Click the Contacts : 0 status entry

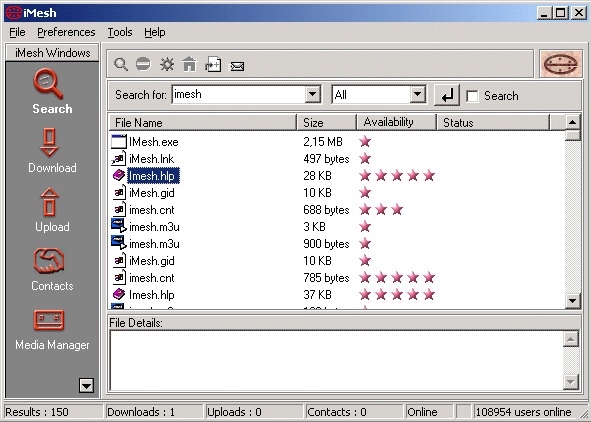pyautogui.click(x=354, y=412)
